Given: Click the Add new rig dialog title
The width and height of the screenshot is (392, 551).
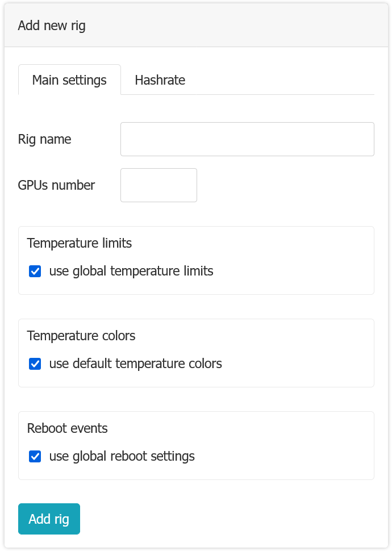Looking at the screenshot, I should tap(52, 26).
